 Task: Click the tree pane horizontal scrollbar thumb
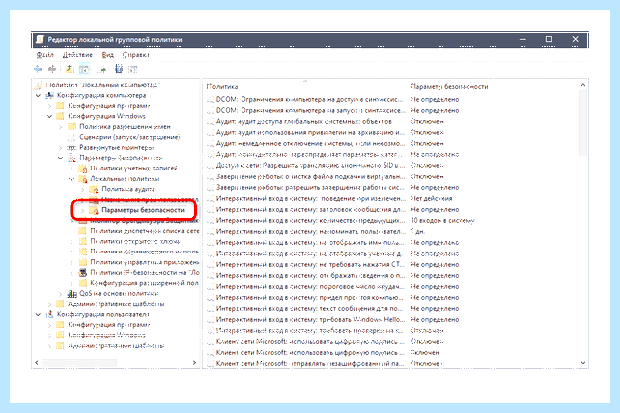(79, 363)
